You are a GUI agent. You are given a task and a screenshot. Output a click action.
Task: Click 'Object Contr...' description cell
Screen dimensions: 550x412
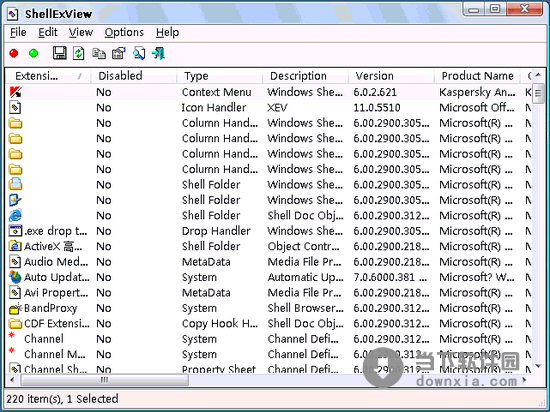(x=303, y=246)
